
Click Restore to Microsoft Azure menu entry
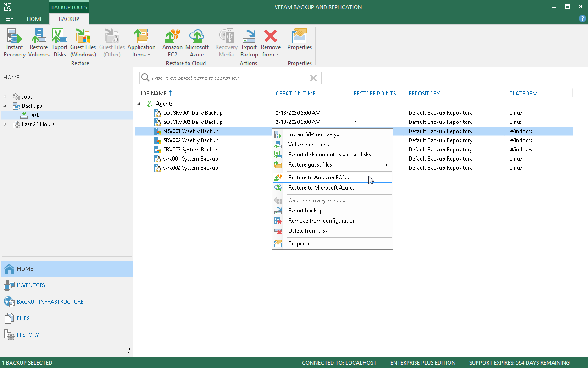333,188
